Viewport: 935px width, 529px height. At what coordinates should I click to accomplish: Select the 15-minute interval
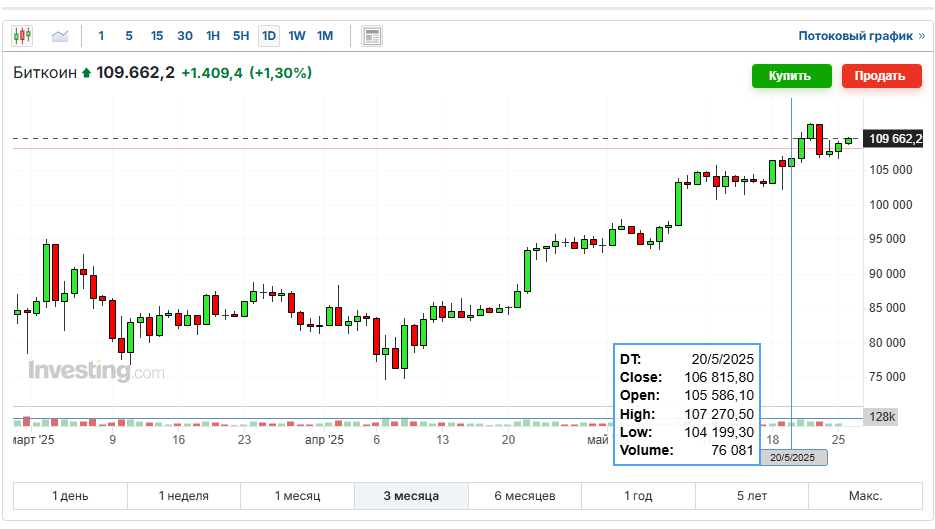(157, 36)
